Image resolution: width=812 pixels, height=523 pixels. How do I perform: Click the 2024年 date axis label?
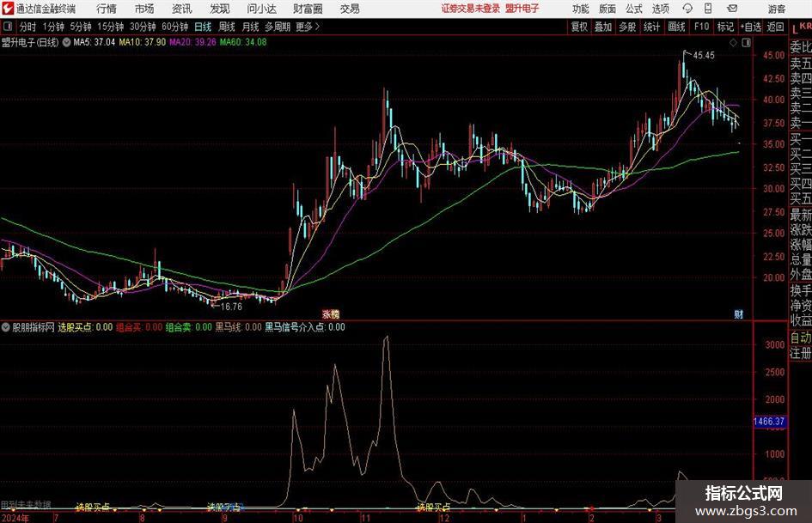tap(15, 518)
